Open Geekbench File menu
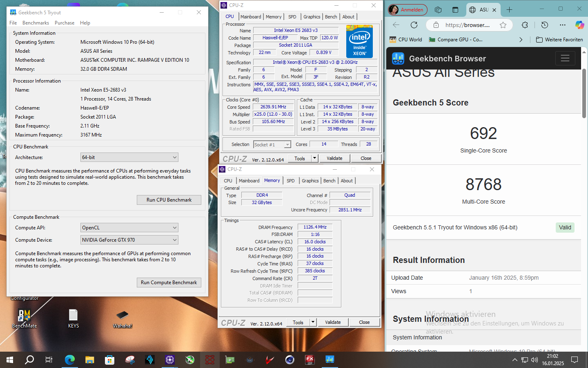This screenshot has width=588, height=368. [x=13, y=23]
